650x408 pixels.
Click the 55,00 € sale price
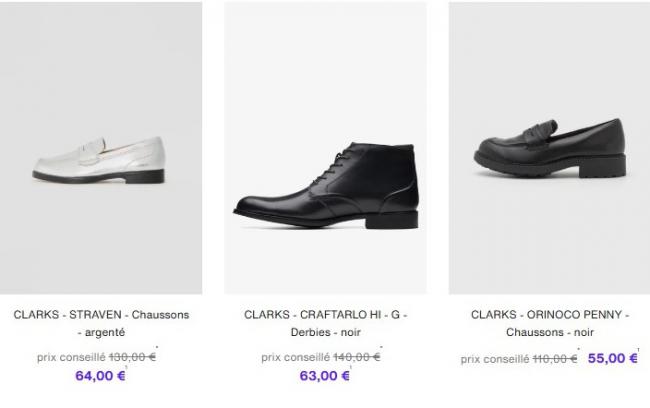tap(612, 357)
